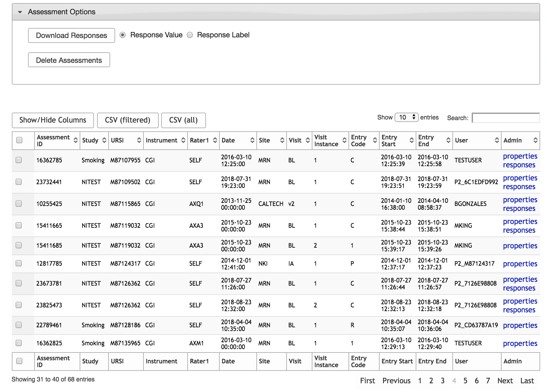The image size is (547, 392).
Task: Check the row for assessment 23673781
Action: 19,283
